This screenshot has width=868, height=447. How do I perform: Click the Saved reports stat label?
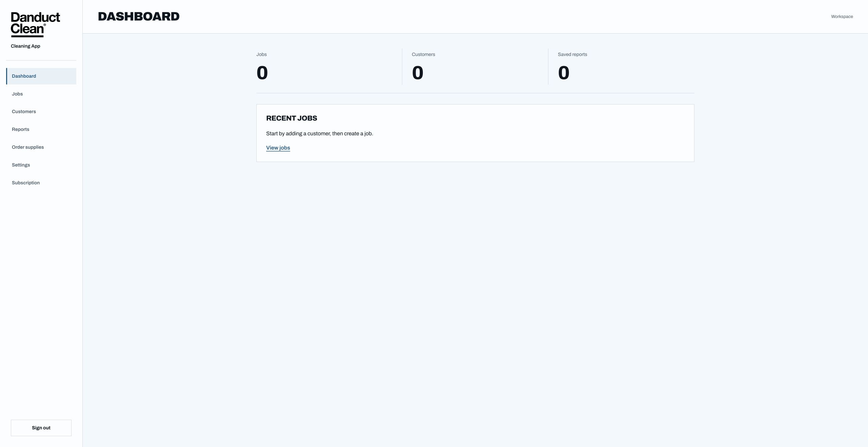tap(572, 54)
